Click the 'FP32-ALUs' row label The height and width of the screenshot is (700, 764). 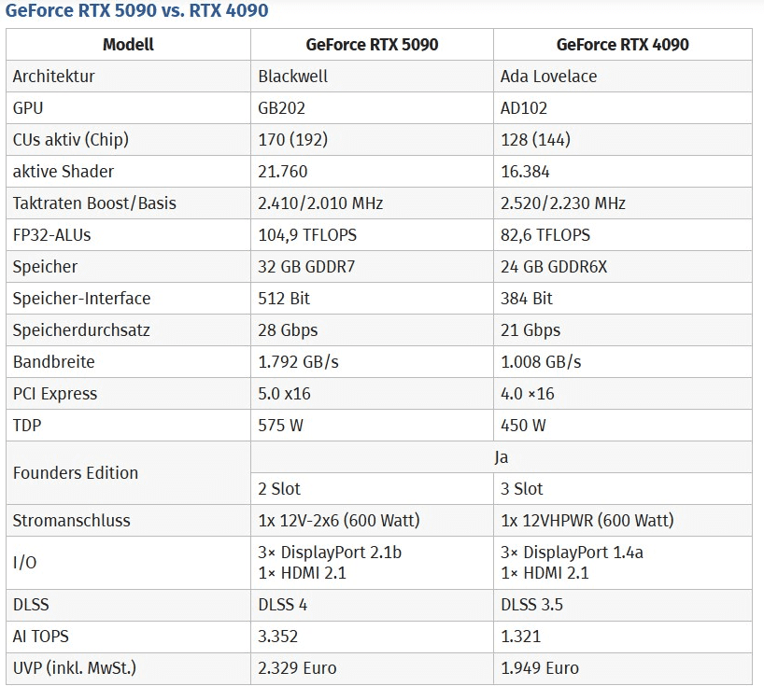click(x=51, y=234)
